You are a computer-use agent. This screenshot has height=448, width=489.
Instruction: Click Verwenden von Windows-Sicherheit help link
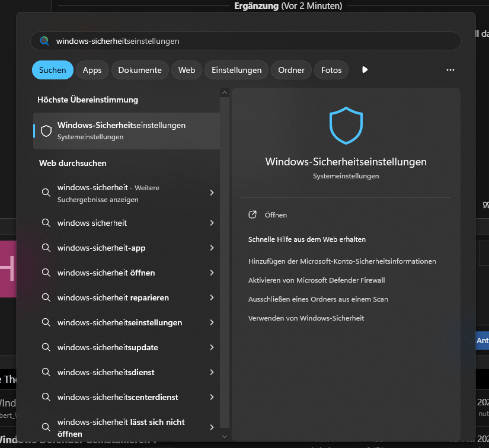tap(306, 318)
